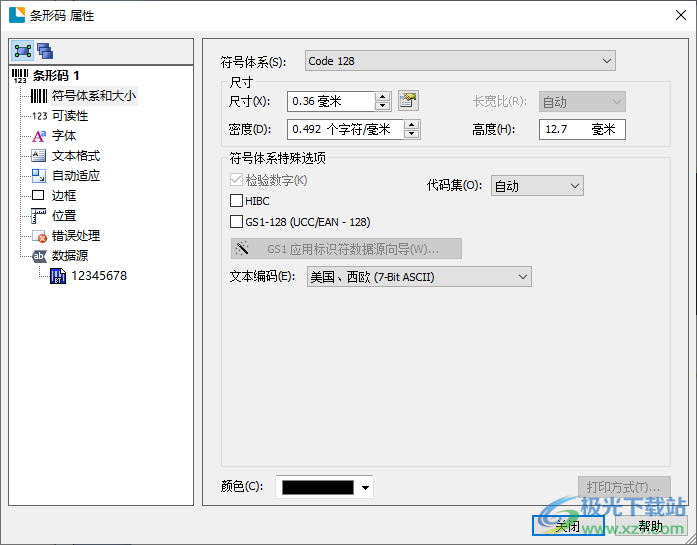Click the barcode icon beside 条形码 1
Screen dimensions: 697x545
20,76
